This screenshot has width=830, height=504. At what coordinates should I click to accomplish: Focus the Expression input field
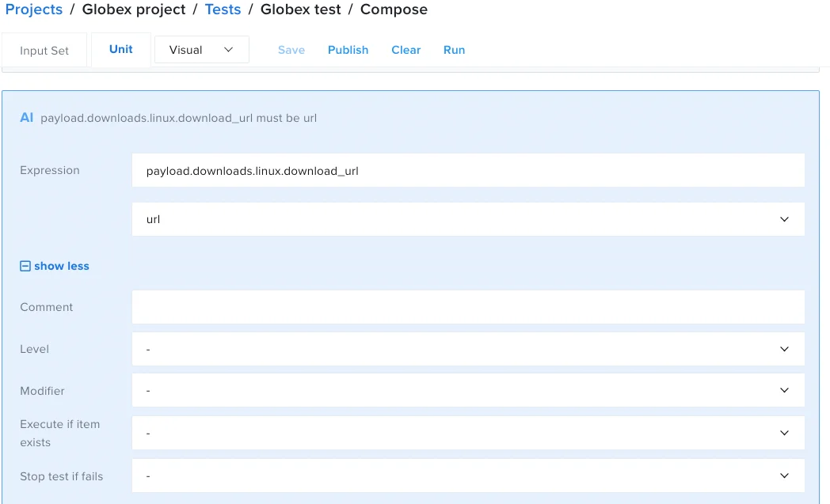click(x=467, y=171)
